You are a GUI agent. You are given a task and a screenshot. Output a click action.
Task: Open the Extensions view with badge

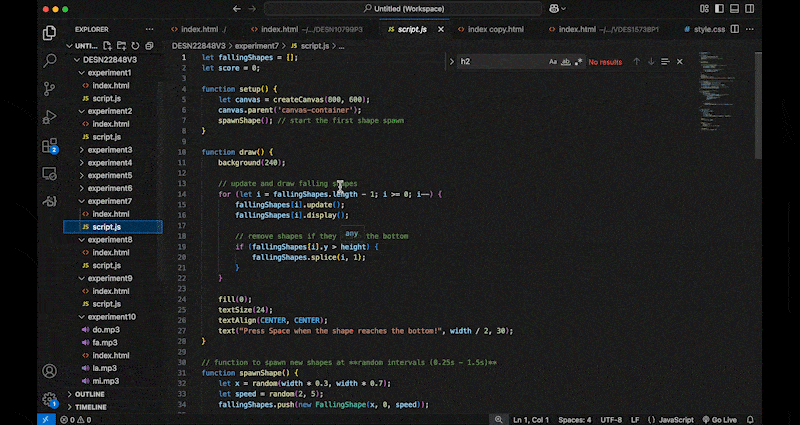click(49, 146)
